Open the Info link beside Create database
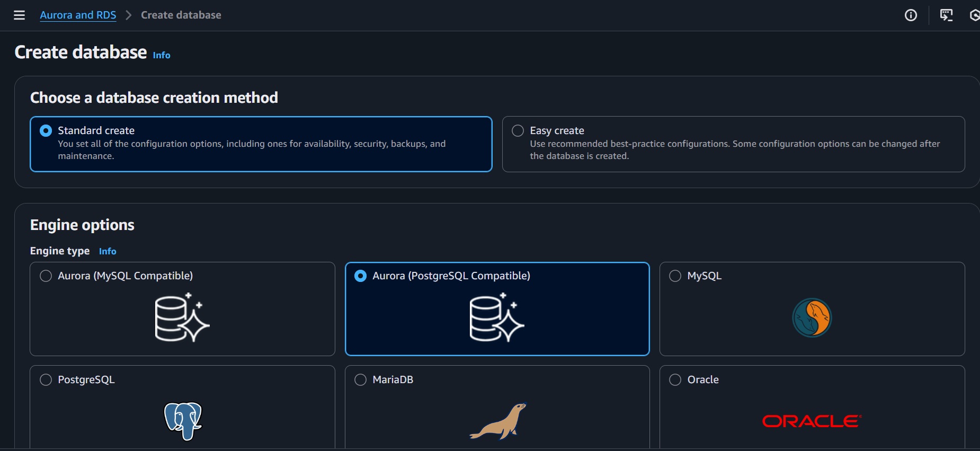The image size is (980, 451). coord(162,55)
